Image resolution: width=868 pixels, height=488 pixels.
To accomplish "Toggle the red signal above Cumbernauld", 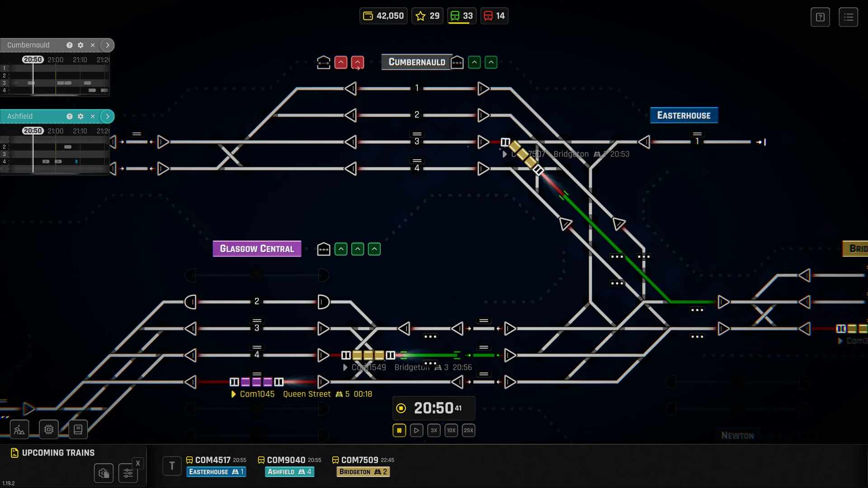I will click(x=341, y=62).
